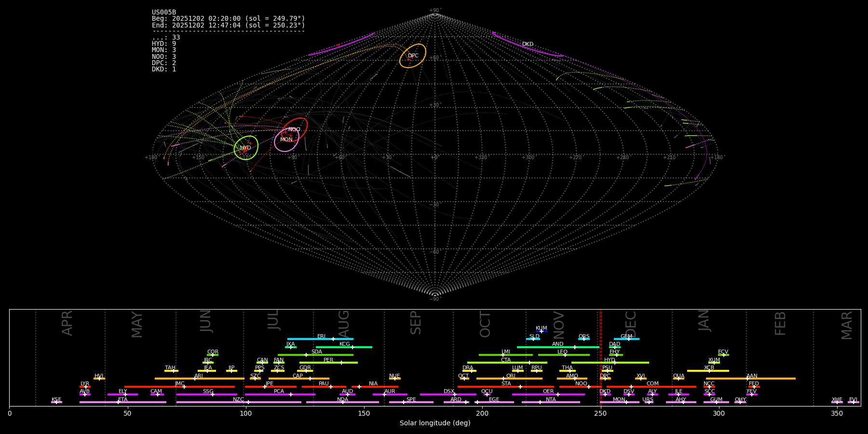Click the 'Solar longitude (deg)' axis label
The width and height of the screenshot is (868, 434).
(434, 423)
